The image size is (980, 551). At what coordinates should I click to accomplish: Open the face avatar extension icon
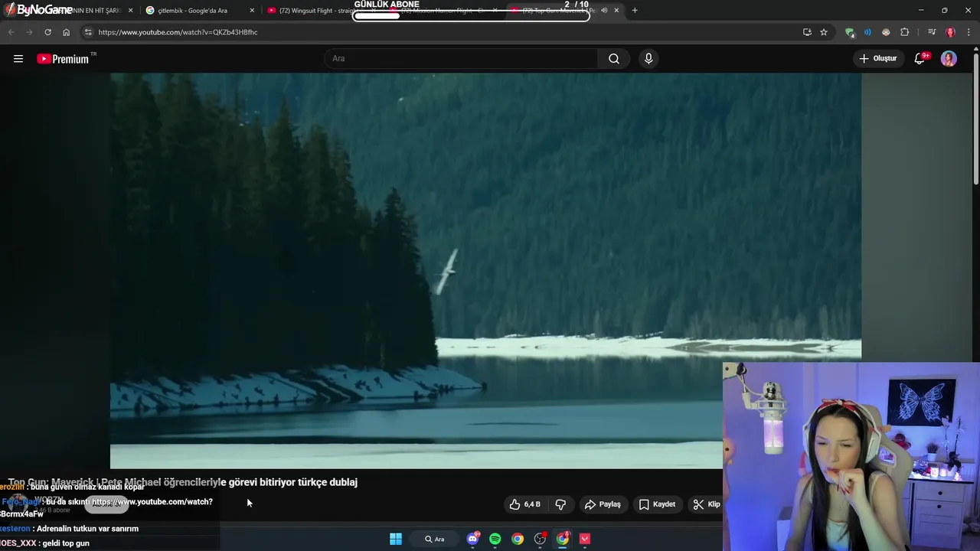coord(886,32)
